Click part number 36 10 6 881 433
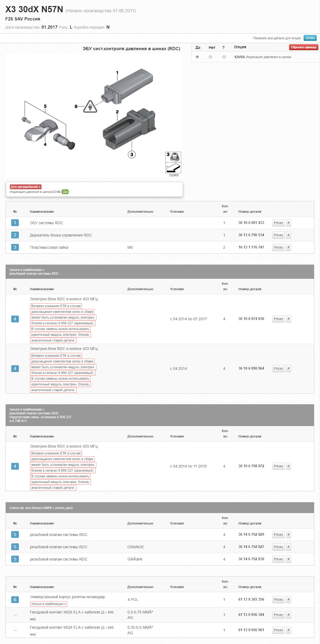The image size is (320, 644). pyautogui.click(x=251, y=223)
